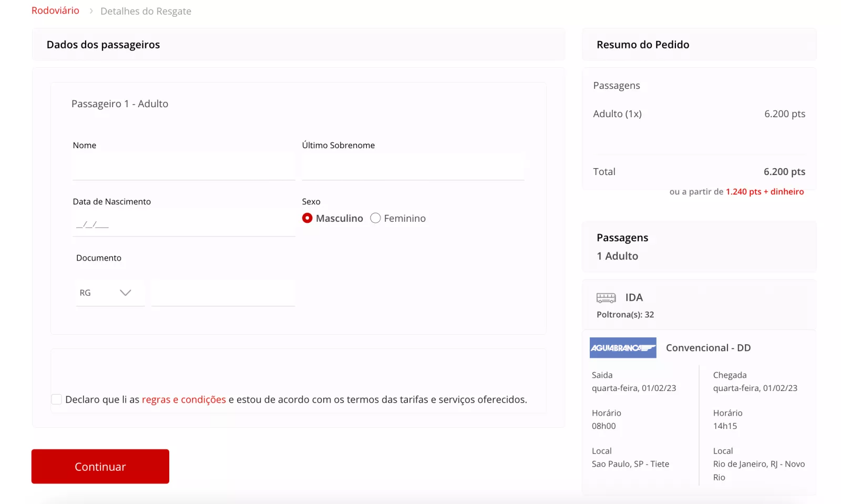Viewport: 841px width, 504px height.
Task: Click the 1.240 pts + dinheiro link
Action: (x=765, y=192)
